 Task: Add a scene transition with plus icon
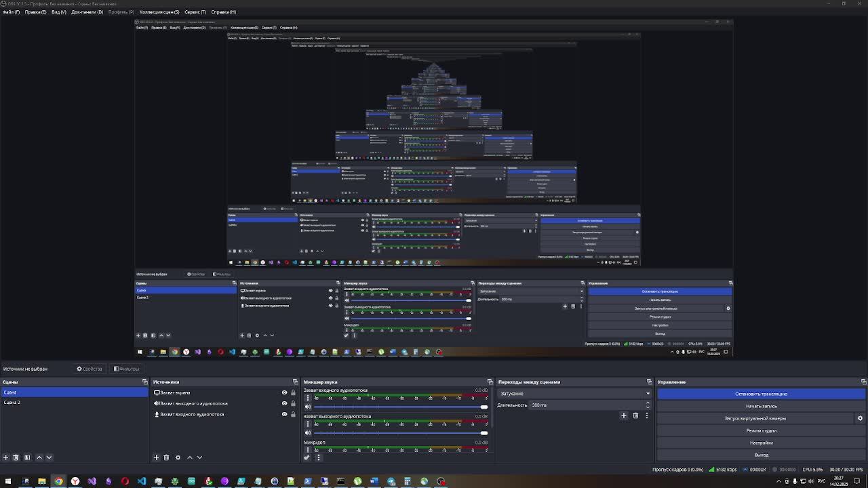[x=624, y=415]
